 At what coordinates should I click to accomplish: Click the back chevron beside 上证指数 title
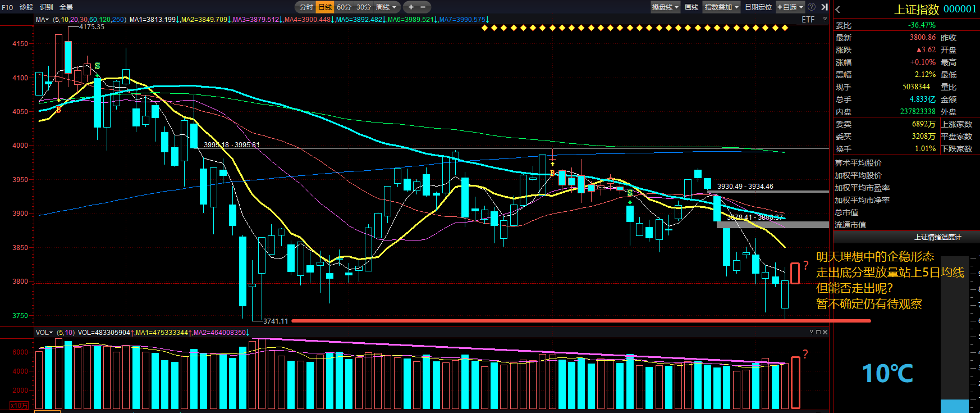click(838, 9)
